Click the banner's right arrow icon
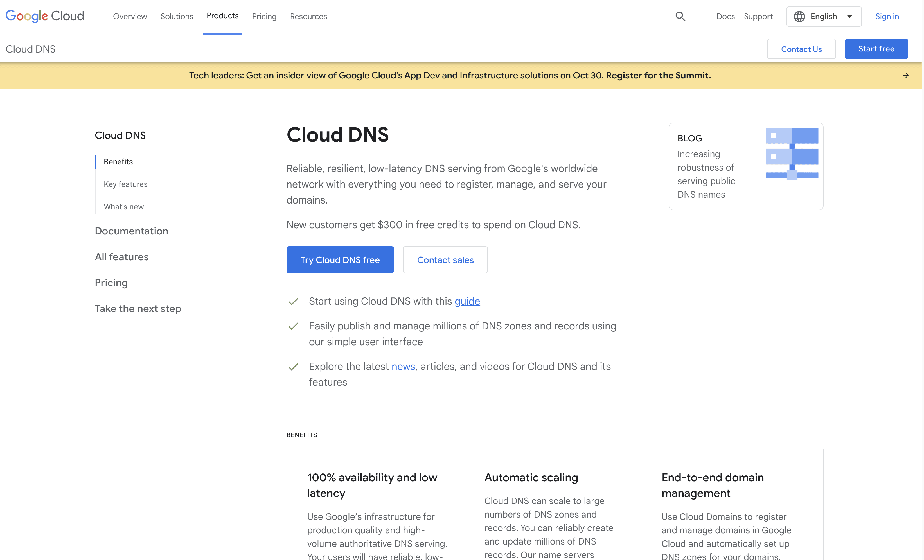This screenshot has width=924, height=560. point(906,75)
